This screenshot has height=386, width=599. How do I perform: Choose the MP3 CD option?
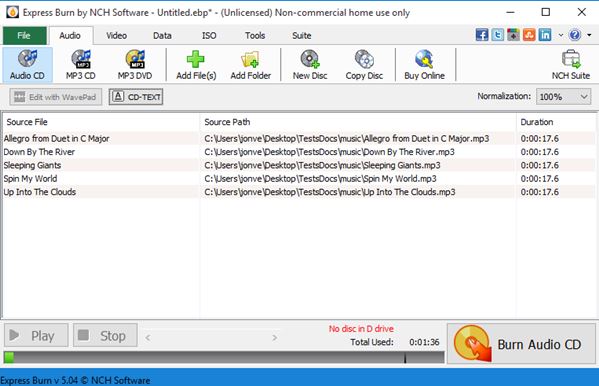click(81, 65)
